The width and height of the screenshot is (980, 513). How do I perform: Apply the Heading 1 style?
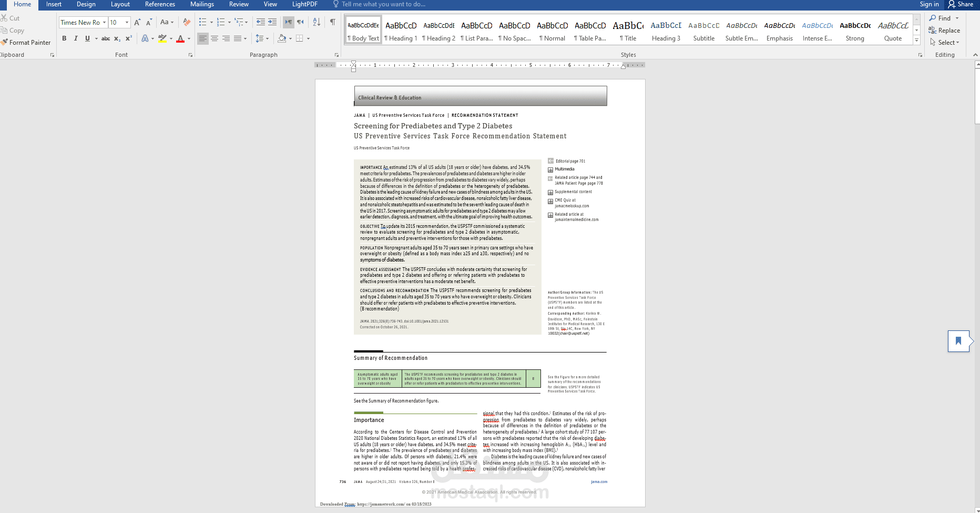tap(401, 31)
